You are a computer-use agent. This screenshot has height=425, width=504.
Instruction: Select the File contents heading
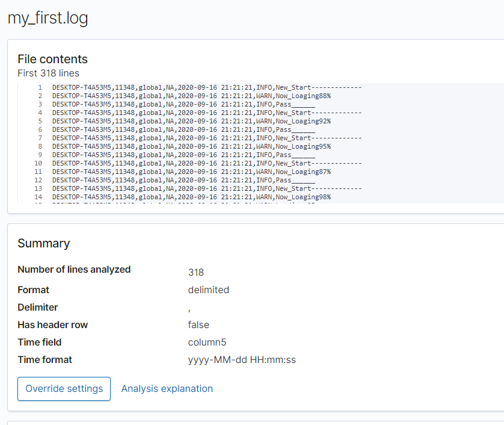click(52, 59)
